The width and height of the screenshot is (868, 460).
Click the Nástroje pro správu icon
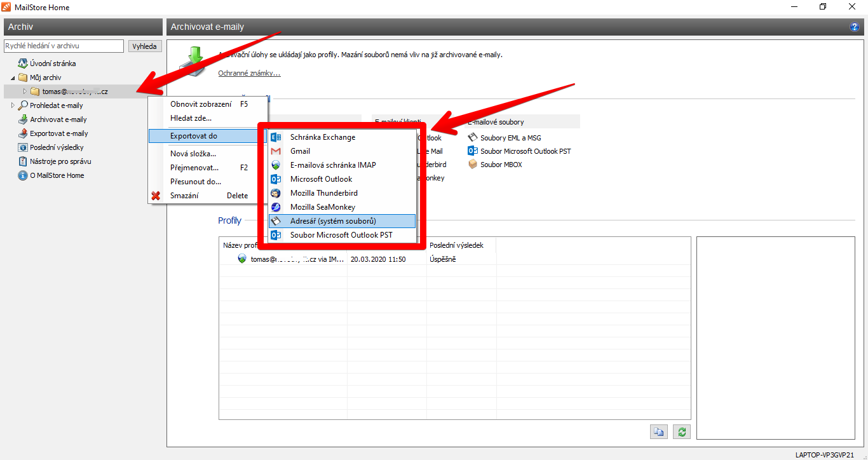click(x=23, y=161)
